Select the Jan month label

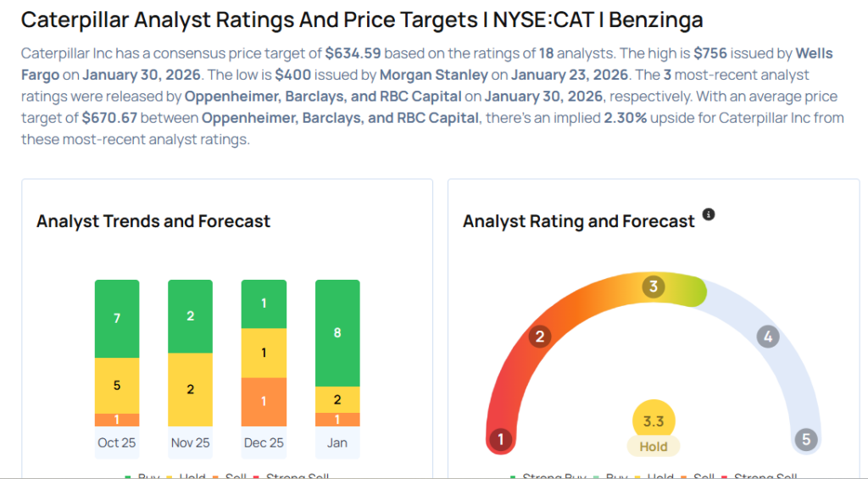pyautogui.click(x=337, y=443)
